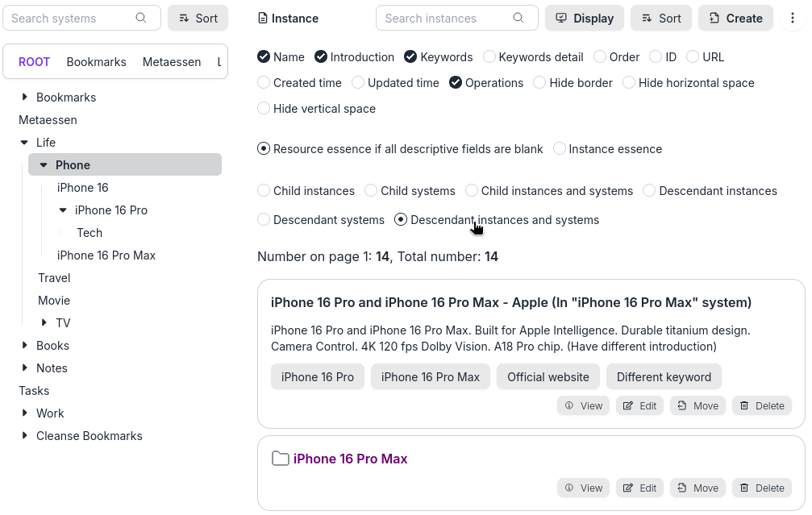Select the Child instances radio option
The image size is (812, 515).
pos(264,191)
